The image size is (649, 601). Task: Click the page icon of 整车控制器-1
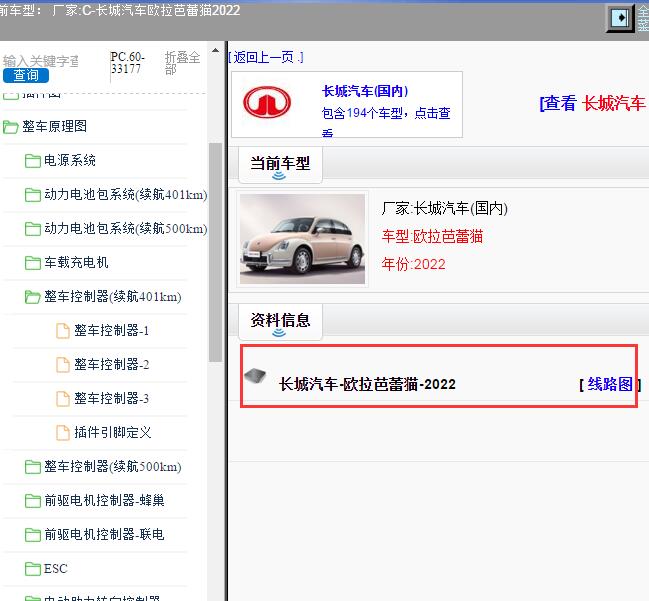click(62, 331)
